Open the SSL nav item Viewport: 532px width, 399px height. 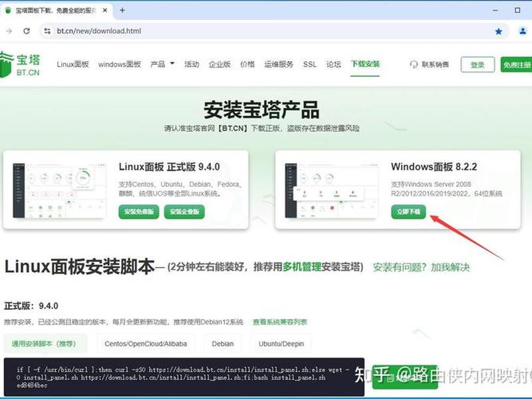[x=309, y=64]
